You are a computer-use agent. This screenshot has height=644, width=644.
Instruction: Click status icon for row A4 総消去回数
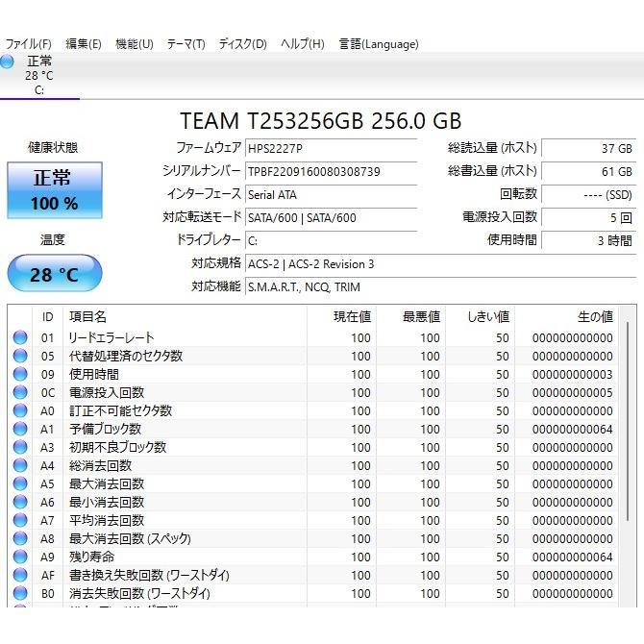pyautogui.click(x=20, y=465)
